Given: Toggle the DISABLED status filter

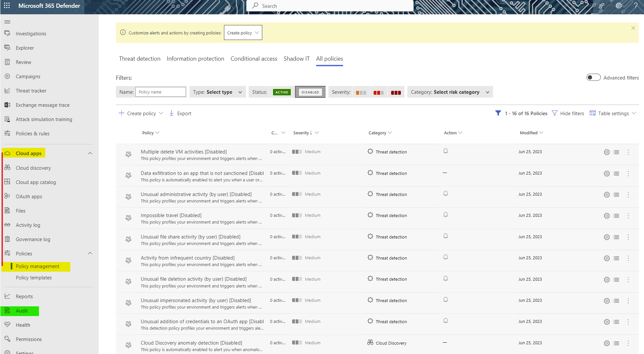Looking at the screenshot, I should [x=310, y=92].
